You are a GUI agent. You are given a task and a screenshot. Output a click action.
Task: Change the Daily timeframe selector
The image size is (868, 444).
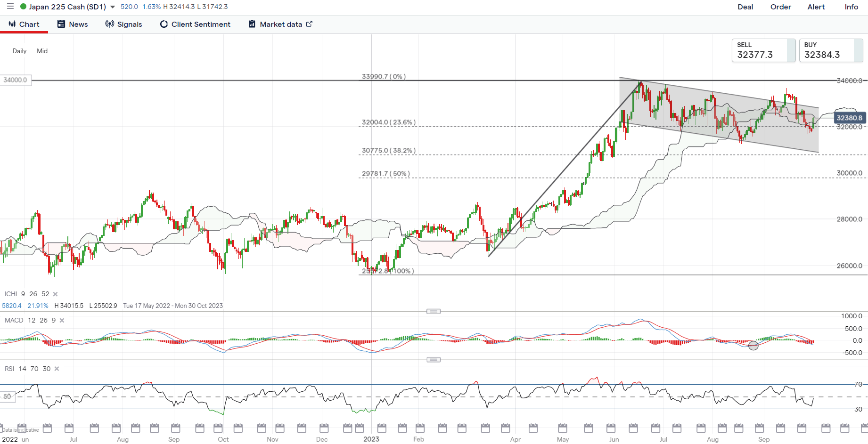[x=19, y=51]
